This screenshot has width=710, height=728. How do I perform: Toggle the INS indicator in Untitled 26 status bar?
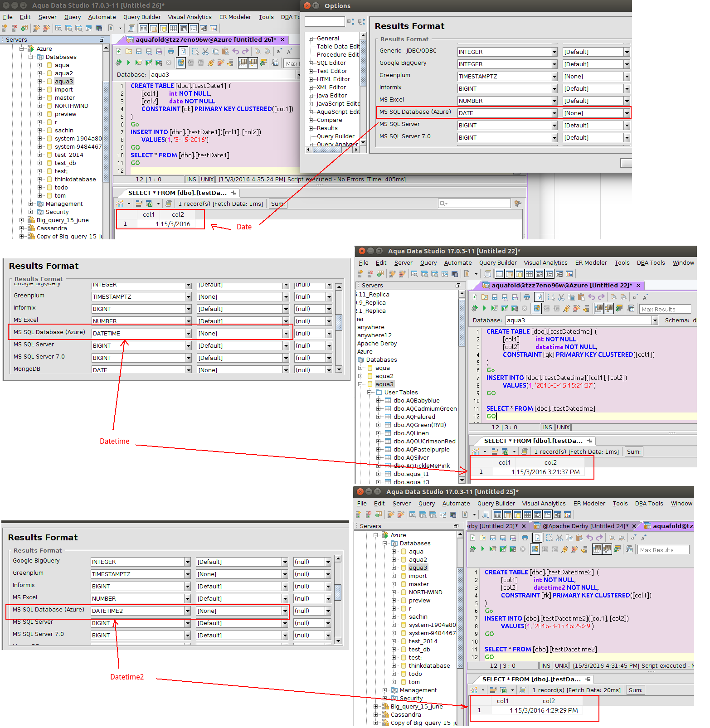[x=192, y=180]
